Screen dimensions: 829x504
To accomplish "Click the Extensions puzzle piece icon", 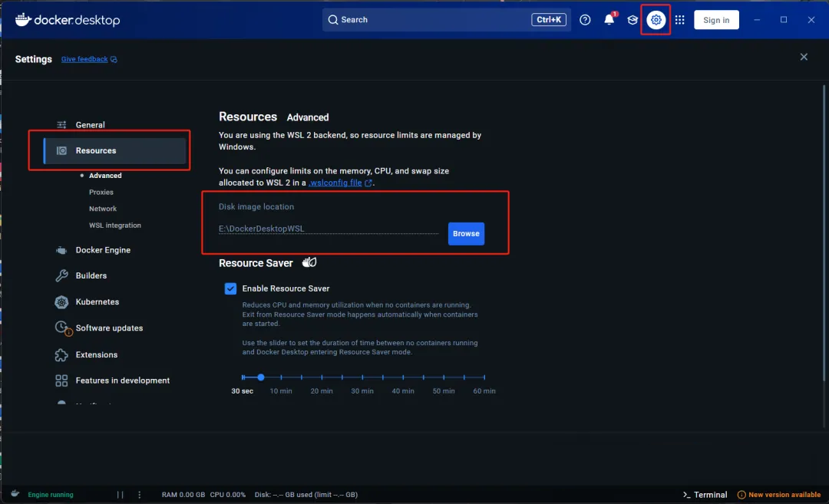I will tap(61, 354).
